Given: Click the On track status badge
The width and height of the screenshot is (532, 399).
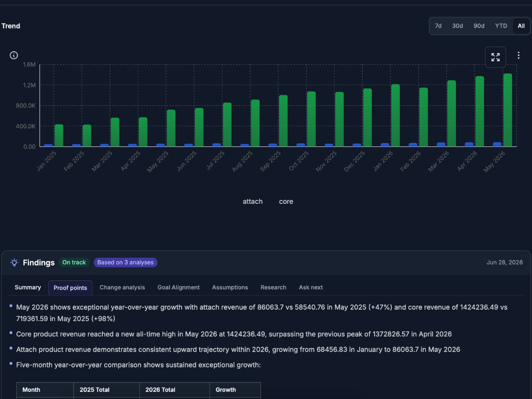Looking at the screenshot, I should [74, 262].
